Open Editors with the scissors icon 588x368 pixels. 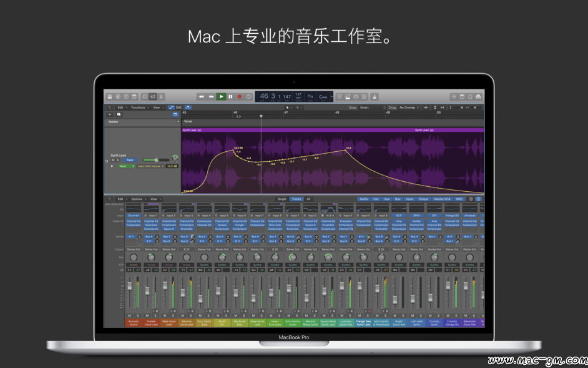point(161,96)
